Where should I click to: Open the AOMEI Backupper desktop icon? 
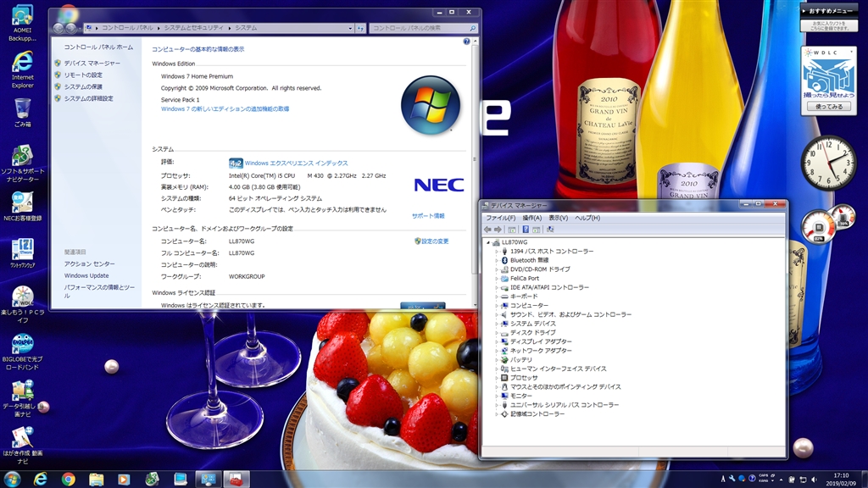point(22,17)
